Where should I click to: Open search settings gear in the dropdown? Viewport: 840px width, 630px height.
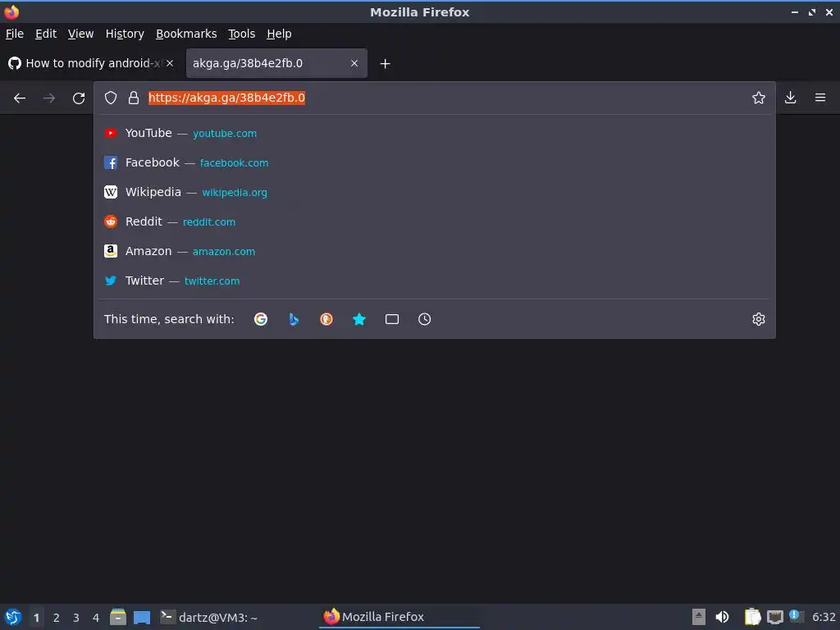tap(759, 319)
